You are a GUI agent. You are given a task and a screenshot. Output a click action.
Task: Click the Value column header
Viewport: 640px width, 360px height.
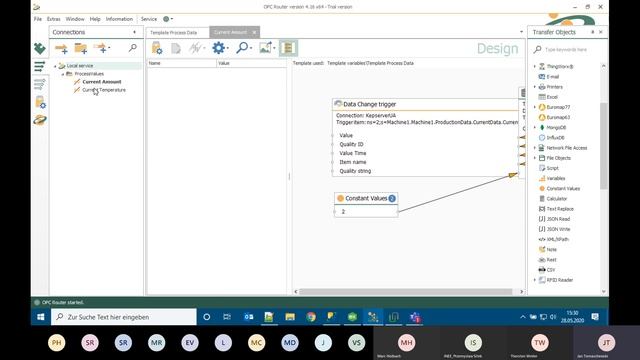(x=251, y=63)
